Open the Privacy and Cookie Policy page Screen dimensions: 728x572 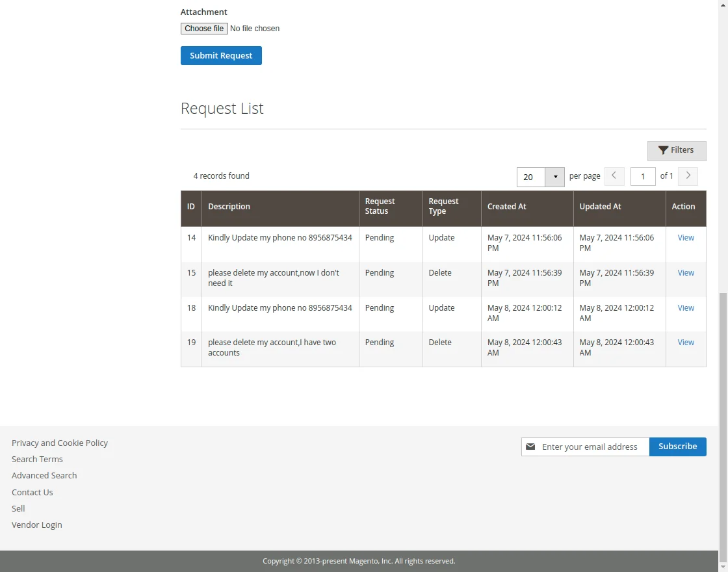point(60,443)
